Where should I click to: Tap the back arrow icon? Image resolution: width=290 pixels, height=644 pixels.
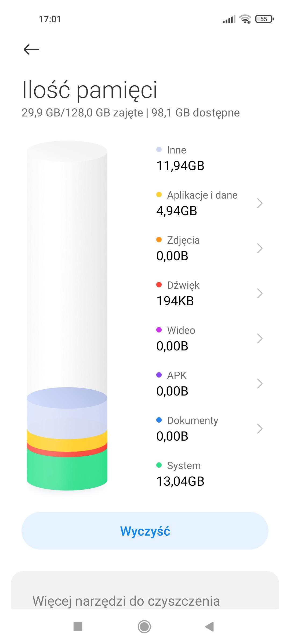point(31,49)
